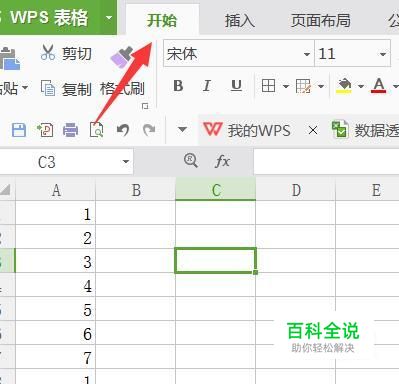Image resolution: width=399 pixels, height=384 pixels.
Task: Open the 页面布局 ribbon tab
Action: tap(320, 20)
